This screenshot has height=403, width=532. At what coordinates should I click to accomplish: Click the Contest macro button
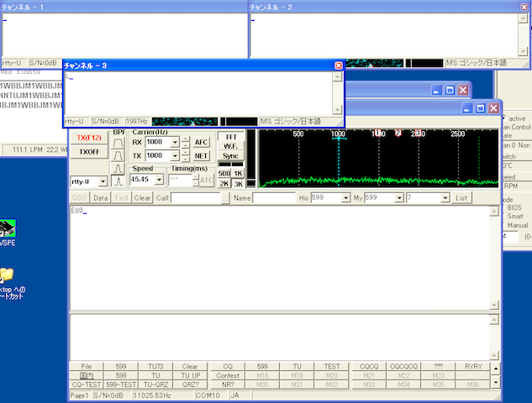coord(228,375)
